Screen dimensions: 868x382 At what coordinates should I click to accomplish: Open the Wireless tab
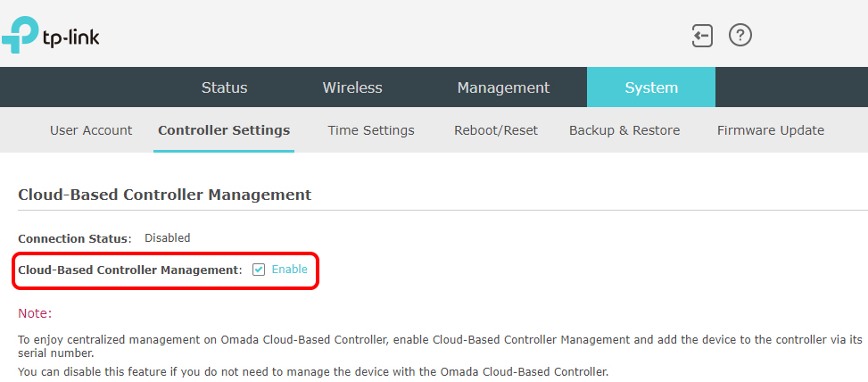(x=352, y=87)
